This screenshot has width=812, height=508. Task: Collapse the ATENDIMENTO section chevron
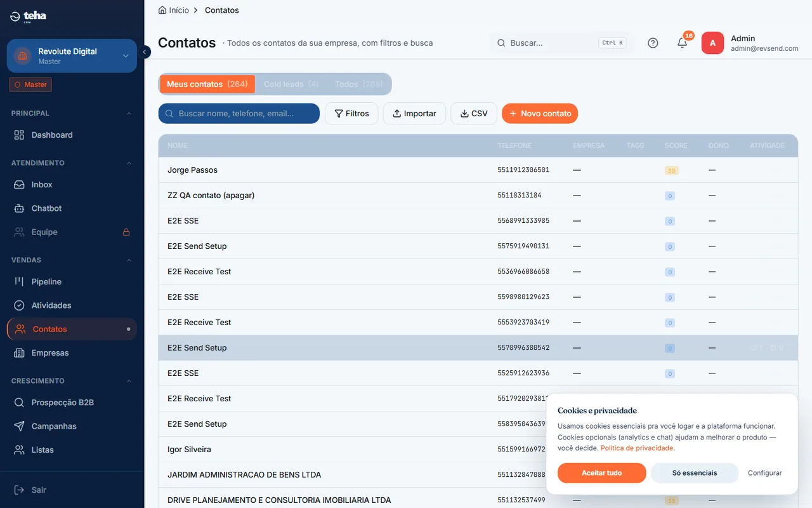129,163
